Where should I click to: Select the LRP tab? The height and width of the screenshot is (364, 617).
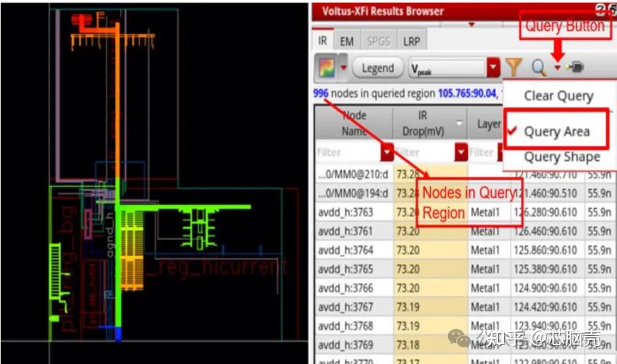tap(412, 40)
